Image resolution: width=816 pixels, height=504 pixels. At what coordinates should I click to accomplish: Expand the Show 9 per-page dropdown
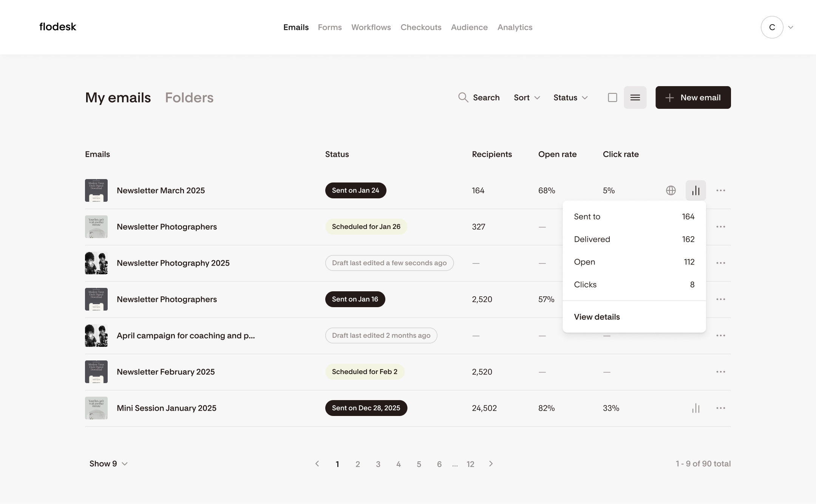108,464
